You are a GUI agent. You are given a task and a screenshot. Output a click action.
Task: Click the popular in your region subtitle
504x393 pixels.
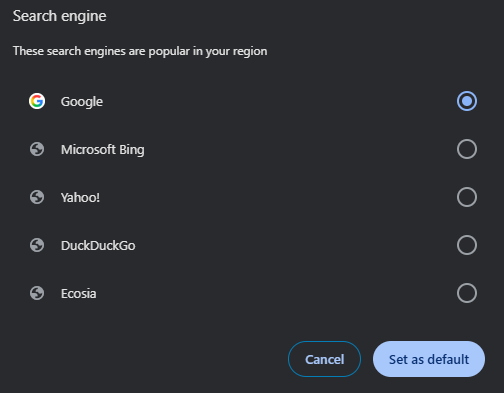[140, 51]
